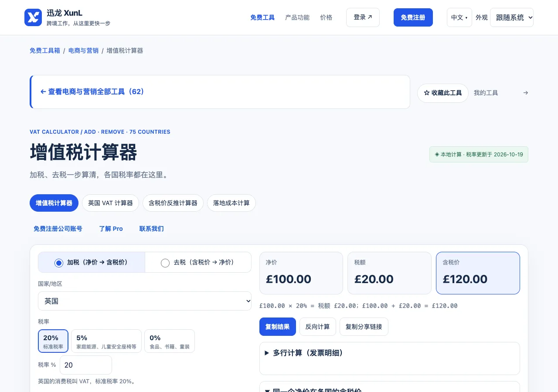Click the 免费注册 button
558x392 pixels.
[x=413, y=17]
